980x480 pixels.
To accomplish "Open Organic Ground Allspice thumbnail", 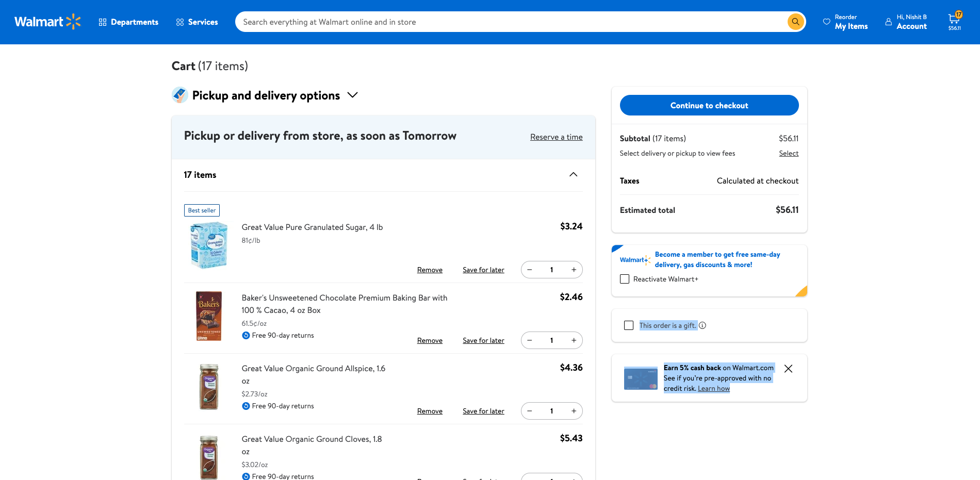I will 209,387.
